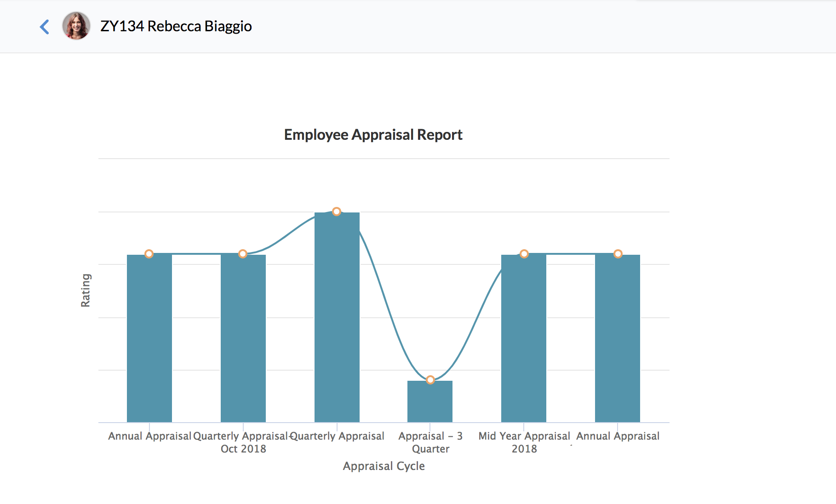Click the tallest Quarterly Appraisal bar
This screenshot has width=836, height=504.
coord(337,317)
